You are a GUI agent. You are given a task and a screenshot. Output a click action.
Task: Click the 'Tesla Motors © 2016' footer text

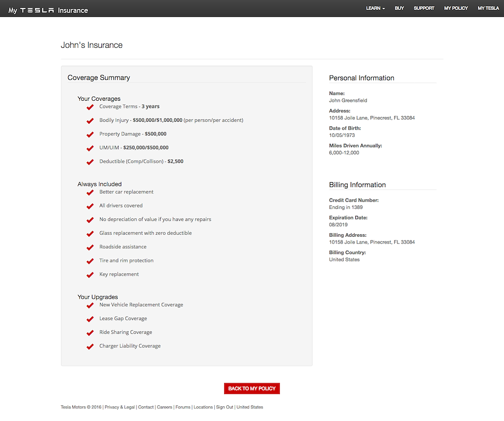(x=81, y=407)
